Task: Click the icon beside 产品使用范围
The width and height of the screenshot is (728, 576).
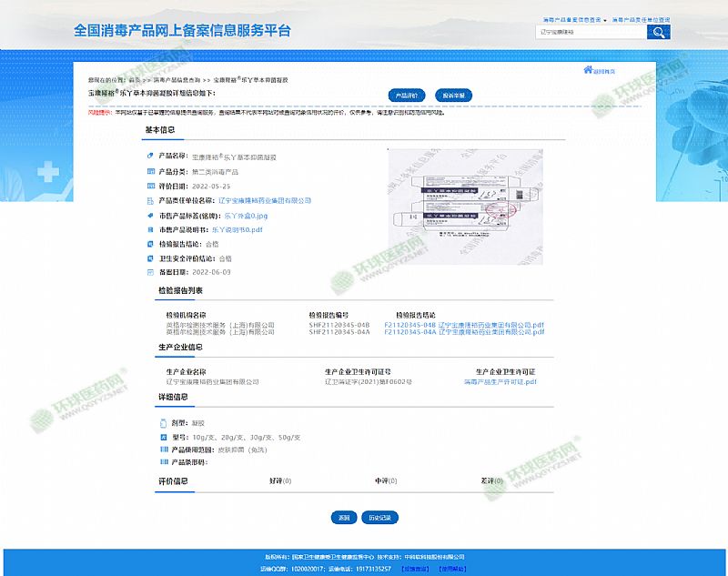Action: (164, 450)
